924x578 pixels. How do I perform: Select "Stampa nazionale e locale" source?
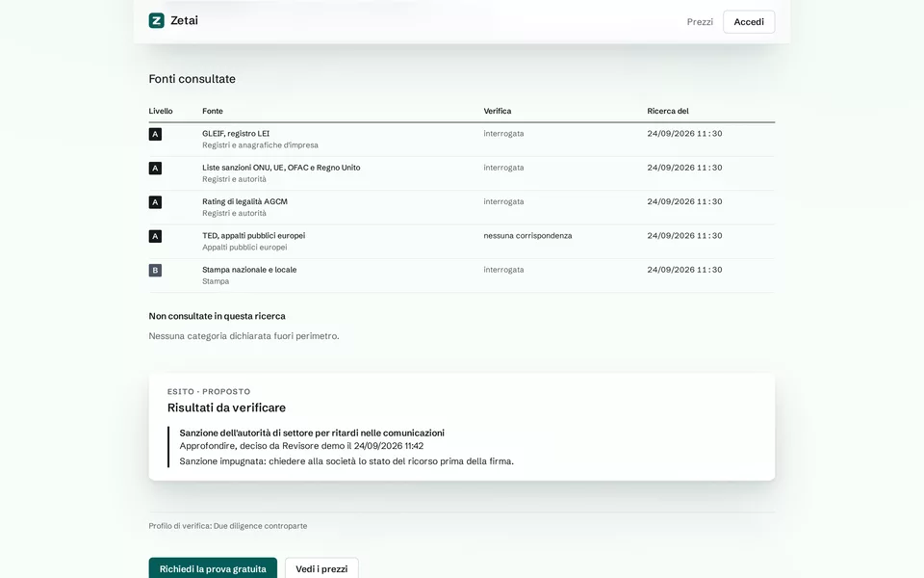tap(249, 270)
